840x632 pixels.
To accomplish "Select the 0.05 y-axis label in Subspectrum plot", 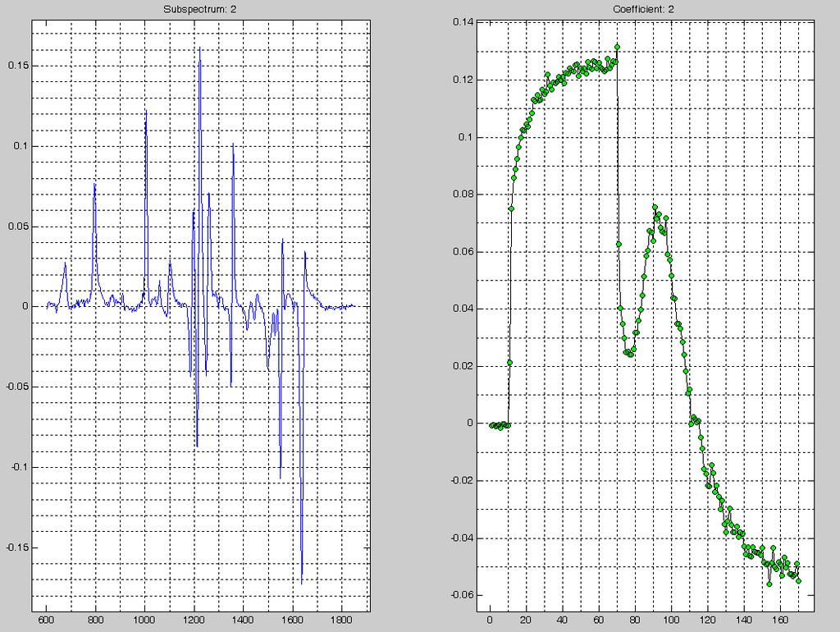I will pyautogui.click(x=18, y=227).
